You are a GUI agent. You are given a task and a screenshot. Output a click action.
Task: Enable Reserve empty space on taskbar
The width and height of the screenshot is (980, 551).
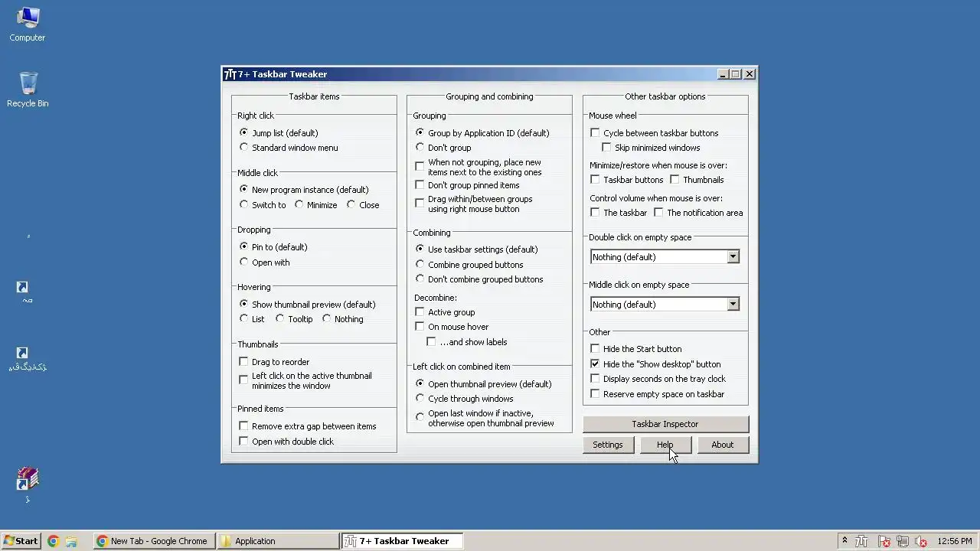pos(595,393)
